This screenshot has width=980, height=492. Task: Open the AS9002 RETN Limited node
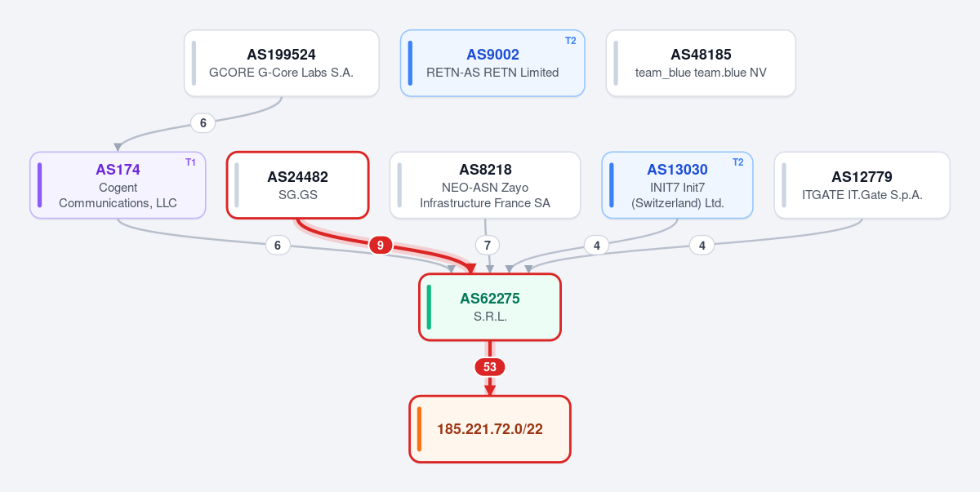(x=492, y=63)
